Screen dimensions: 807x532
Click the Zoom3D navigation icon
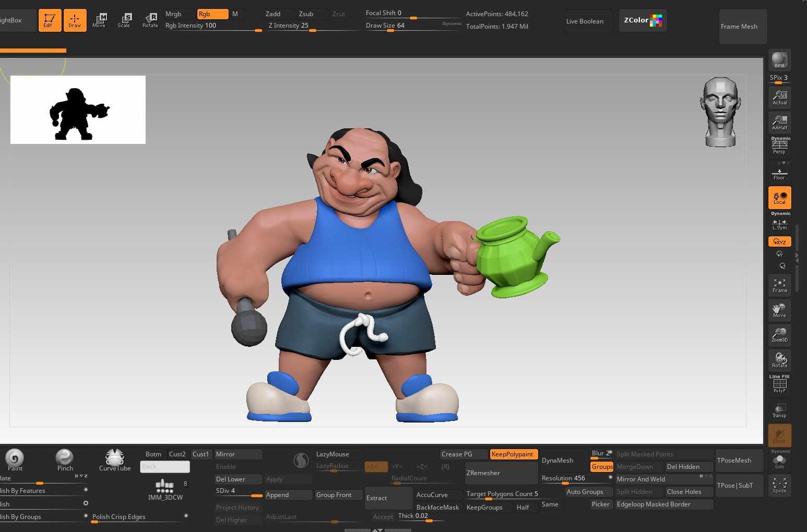coord(779,335)
